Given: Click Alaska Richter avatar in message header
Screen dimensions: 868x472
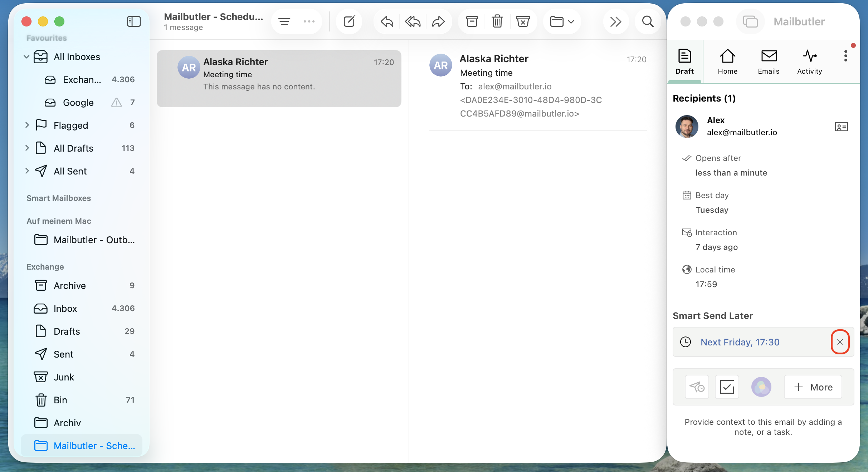Looking at the screenshot, I should (441, 65).
